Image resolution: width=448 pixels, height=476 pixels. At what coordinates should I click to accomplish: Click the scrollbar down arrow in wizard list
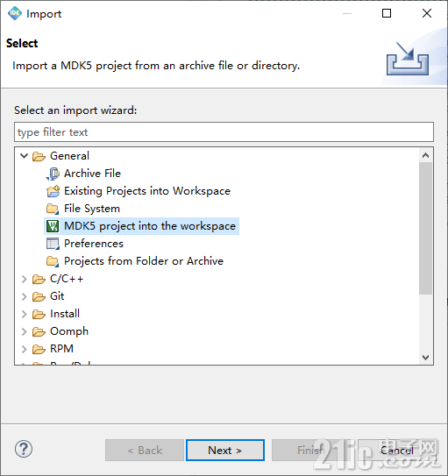point(425,358)
